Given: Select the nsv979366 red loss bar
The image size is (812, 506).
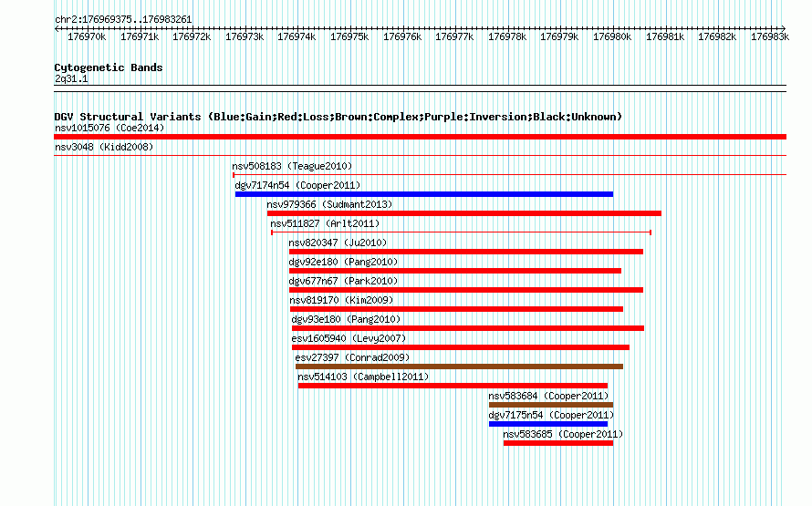Looking at the screenshot, I should (x=464, y=213).
